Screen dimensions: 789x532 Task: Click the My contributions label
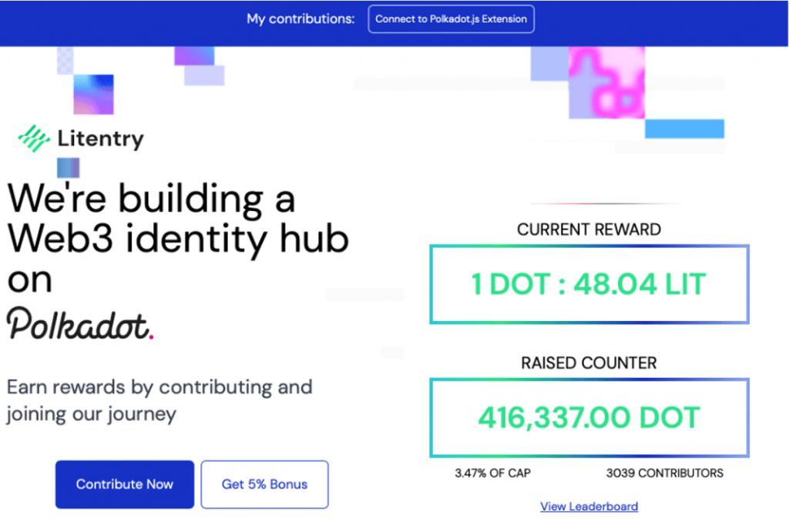300,18
